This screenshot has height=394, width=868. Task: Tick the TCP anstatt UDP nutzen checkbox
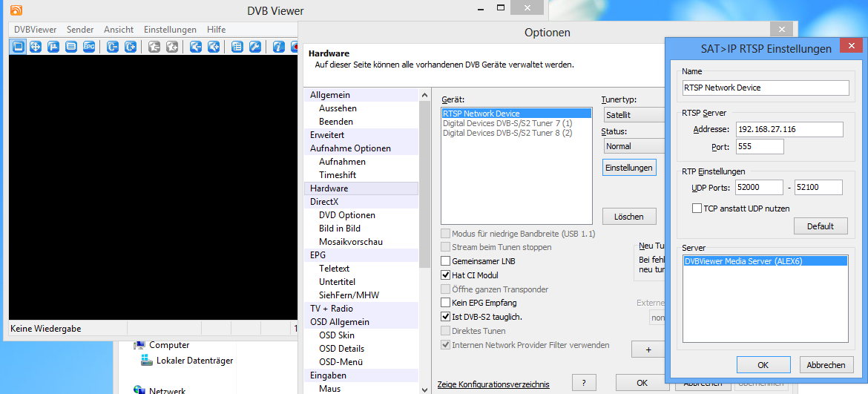click(x=697, y=209)
